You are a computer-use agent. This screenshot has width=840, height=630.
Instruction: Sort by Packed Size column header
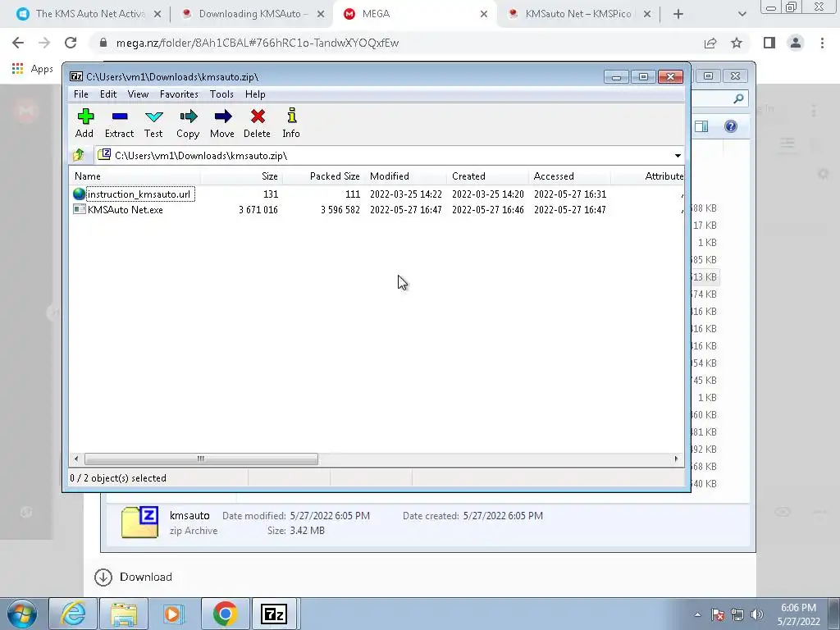[323, 176]
